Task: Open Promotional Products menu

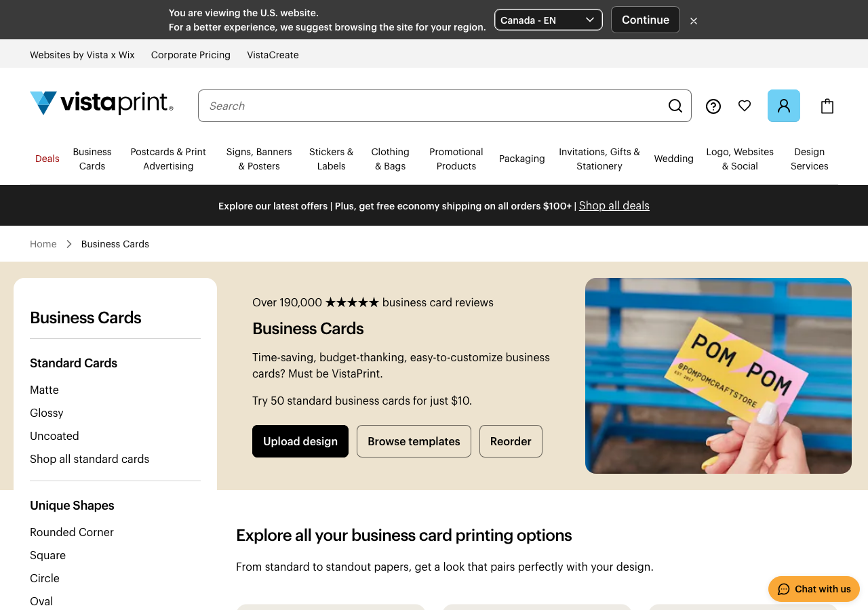Action: [x=456, y=159]
